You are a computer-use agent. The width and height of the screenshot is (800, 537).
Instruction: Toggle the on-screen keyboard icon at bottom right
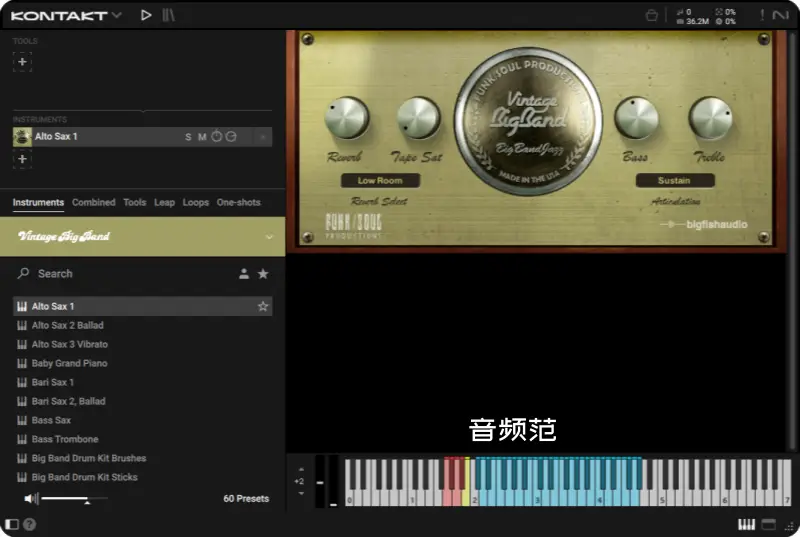tap(746, 524)
